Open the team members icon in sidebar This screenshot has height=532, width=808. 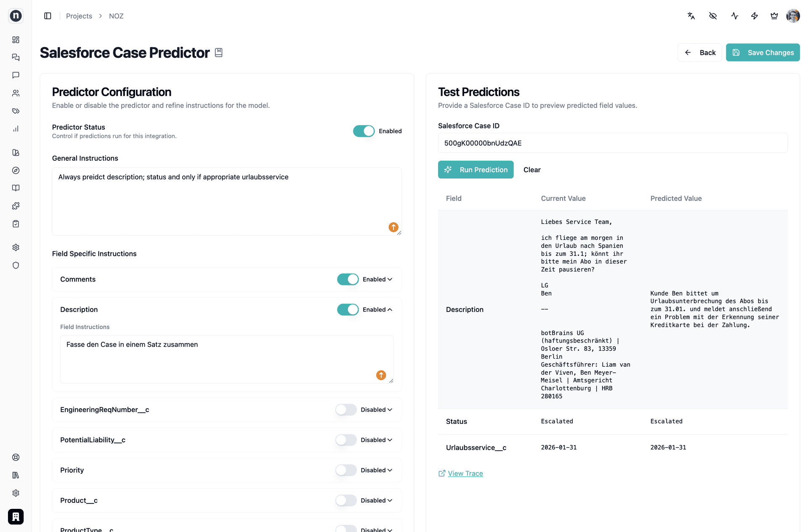(16, 93)
